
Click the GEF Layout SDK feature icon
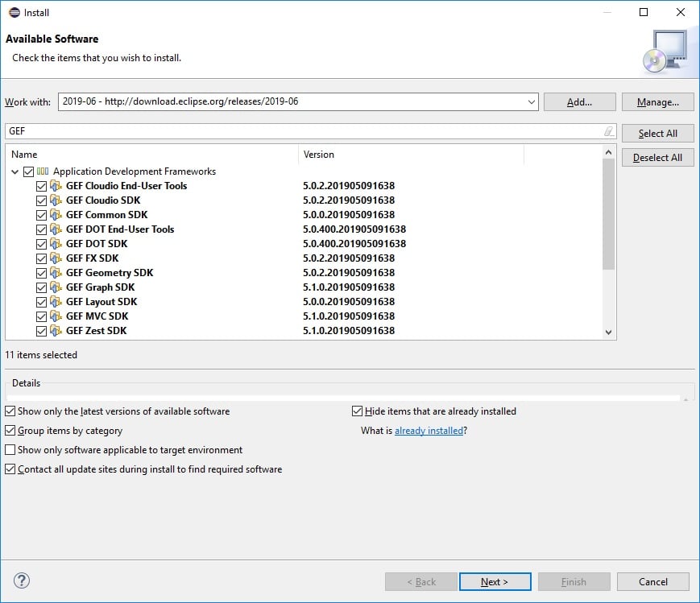click(x=56, y=302)
